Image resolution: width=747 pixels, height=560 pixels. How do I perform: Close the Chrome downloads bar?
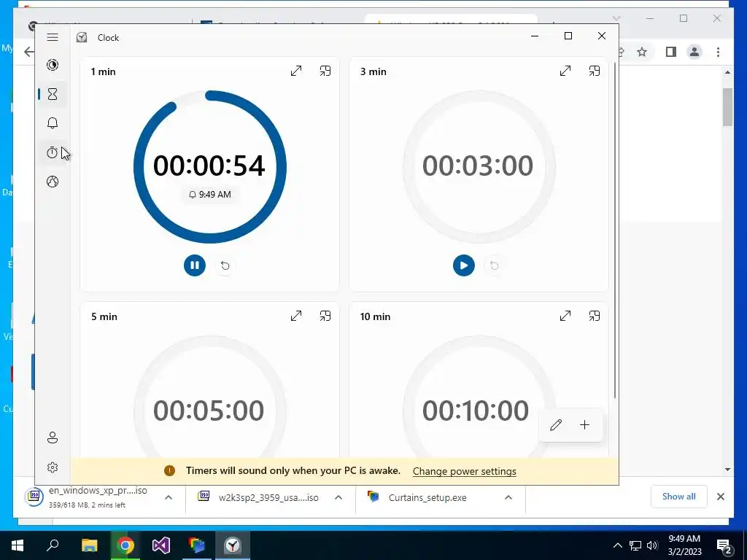point(720,497)
